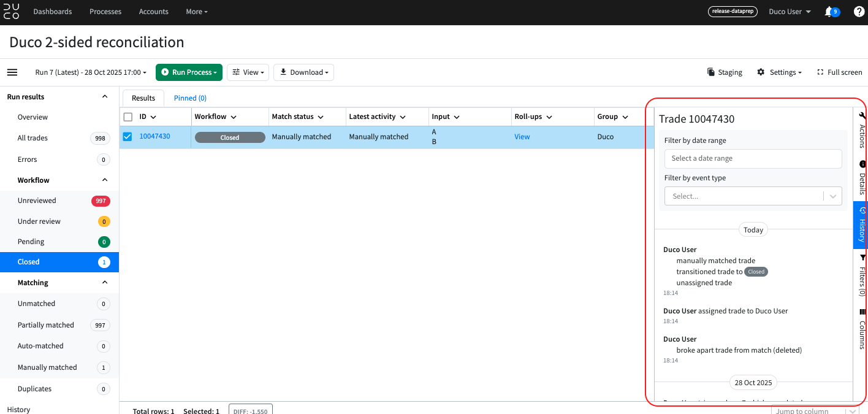Screen dimensions: 868x414
Task: Open the Filters (0) side tab
Action: coord(861,275)
